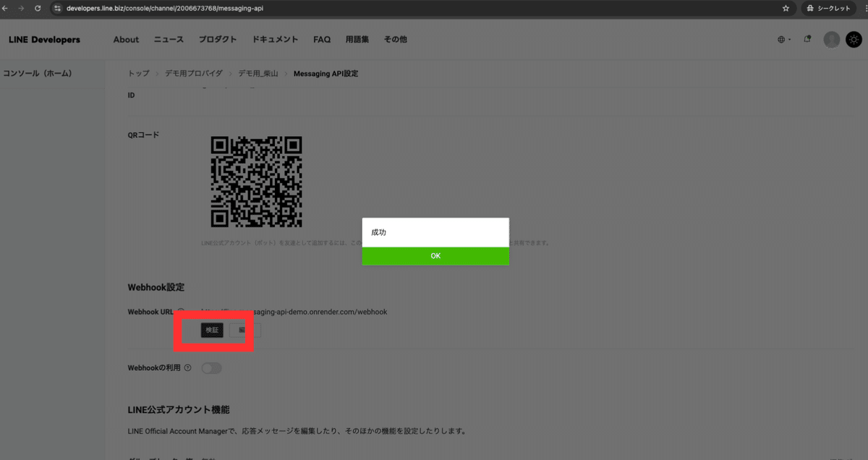Click OK in the success dialog

click(x=435, y=256)
